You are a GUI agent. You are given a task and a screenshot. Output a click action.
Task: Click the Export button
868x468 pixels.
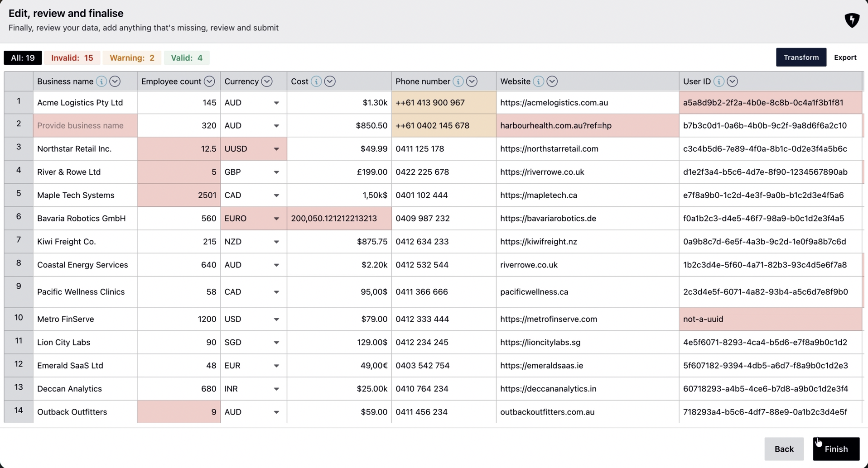click(845, 57)
